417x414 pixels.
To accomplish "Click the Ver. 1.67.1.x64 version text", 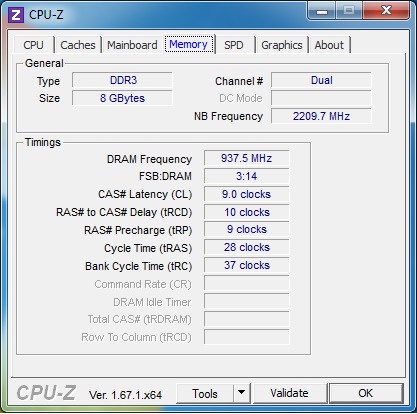I will point(125,395).
